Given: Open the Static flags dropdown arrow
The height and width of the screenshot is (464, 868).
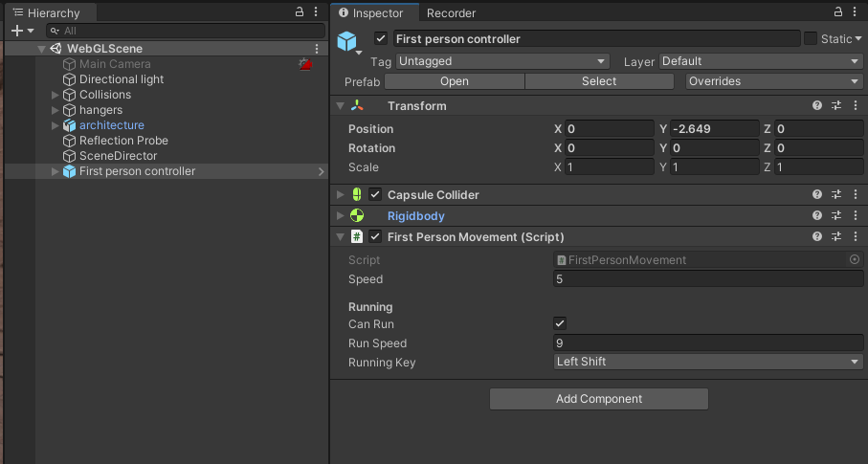Looking at the screenshot, I should pos(858,39).
